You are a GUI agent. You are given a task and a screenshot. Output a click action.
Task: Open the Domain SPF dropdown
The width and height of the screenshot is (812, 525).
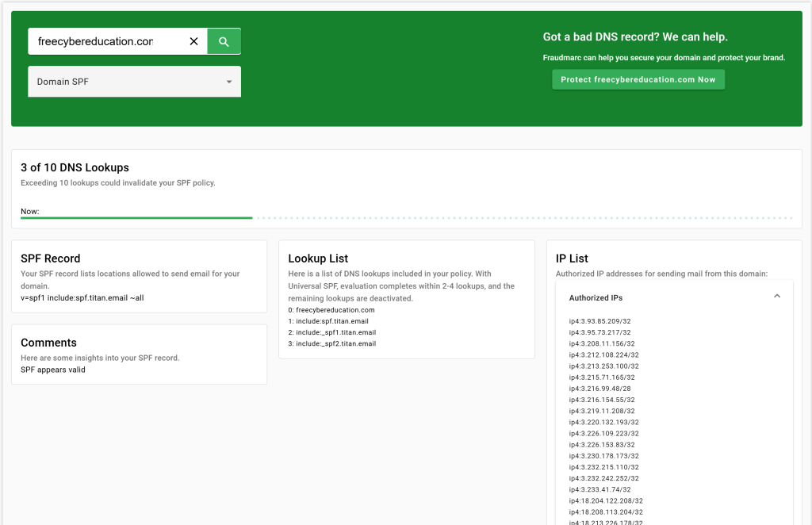134,82
